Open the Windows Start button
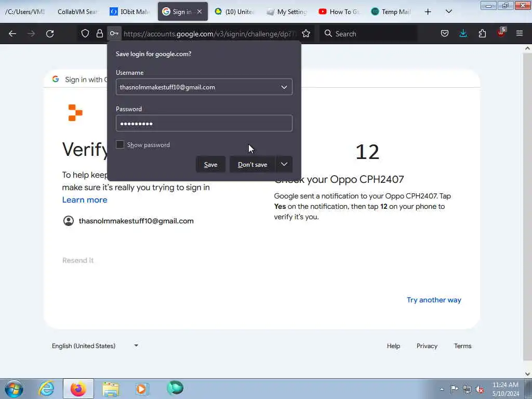This screenshot has width=532, height=399. [x=14, y=389]
